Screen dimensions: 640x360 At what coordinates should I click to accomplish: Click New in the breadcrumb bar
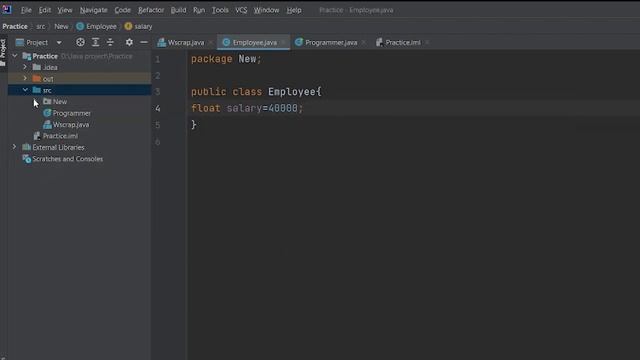[61, 27]
